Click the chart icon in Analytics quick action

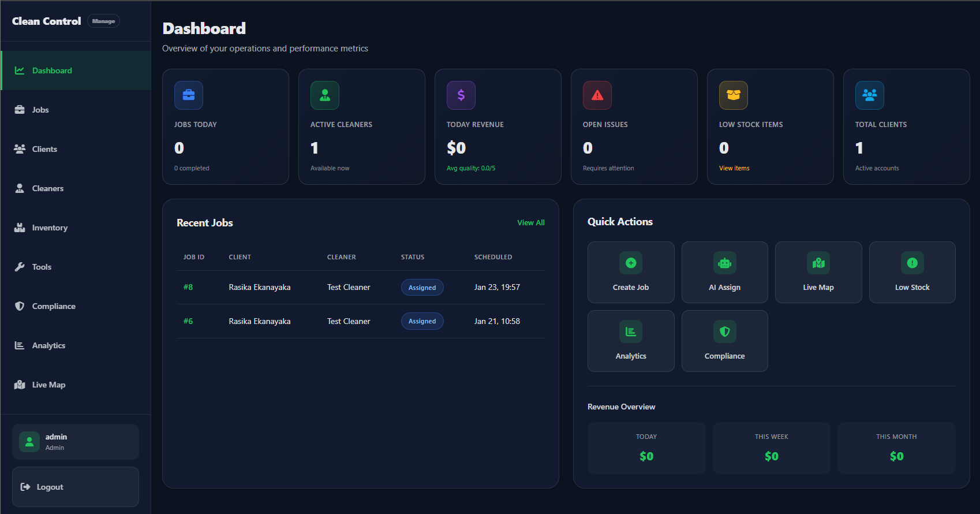coord(631,332)
